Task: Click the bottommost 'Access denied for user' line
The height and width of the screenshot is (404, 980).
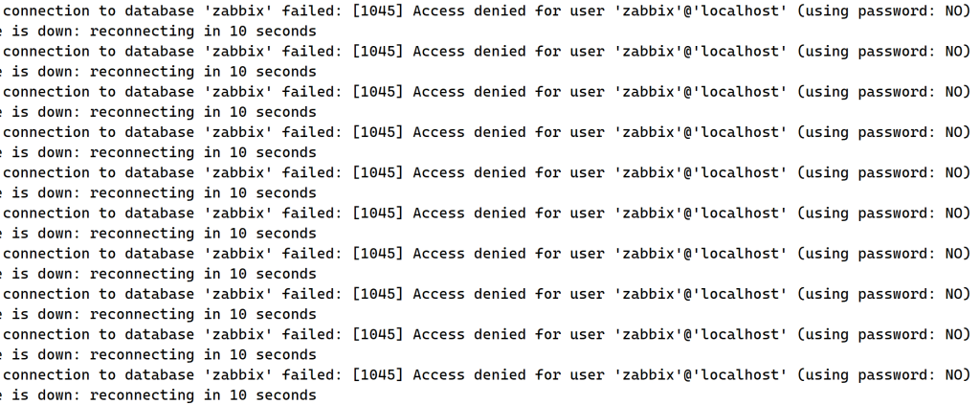Action: coord(487,374)
